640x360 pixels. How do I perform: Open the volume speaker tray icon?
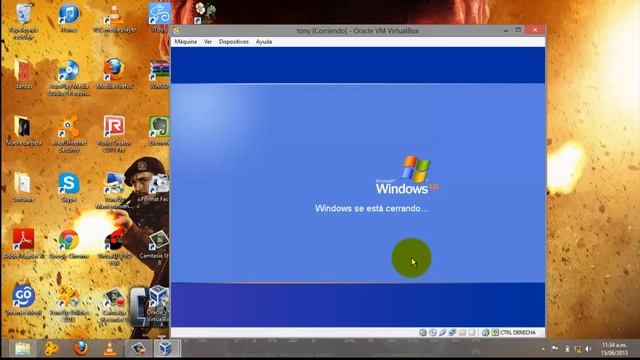click(588, 349)
